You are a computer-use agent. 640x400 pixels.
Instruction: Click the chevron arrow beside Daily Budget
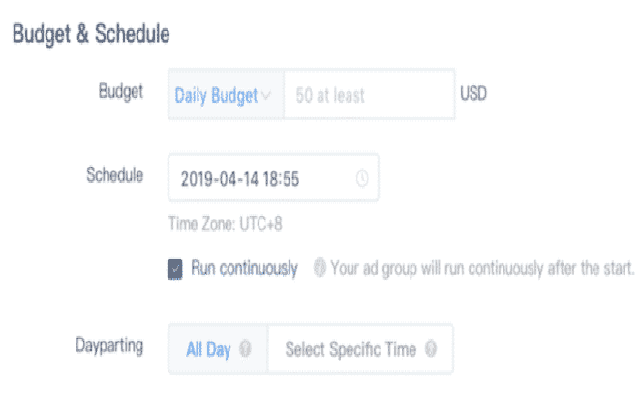coord(266,96)
